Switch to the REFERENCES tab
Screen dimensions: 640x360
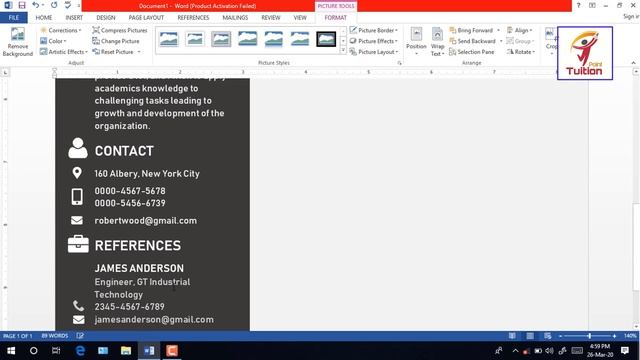[x=193, y=18]
